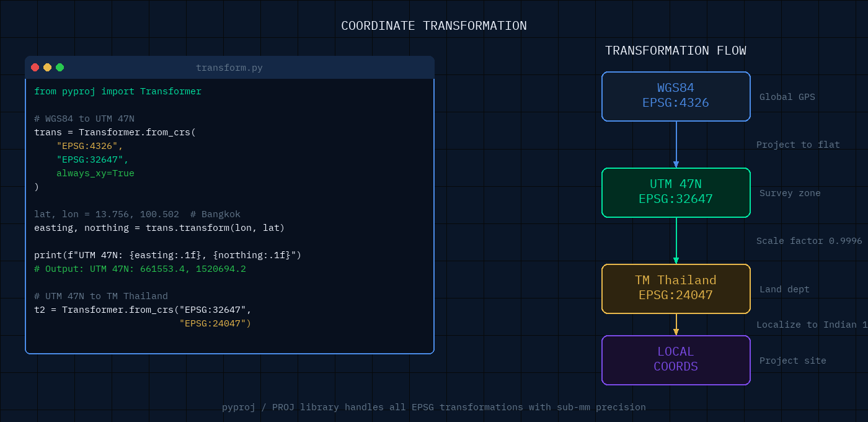Click the 'Project site' label
Viewport: 868px width, 422px height.
(793, 361)
